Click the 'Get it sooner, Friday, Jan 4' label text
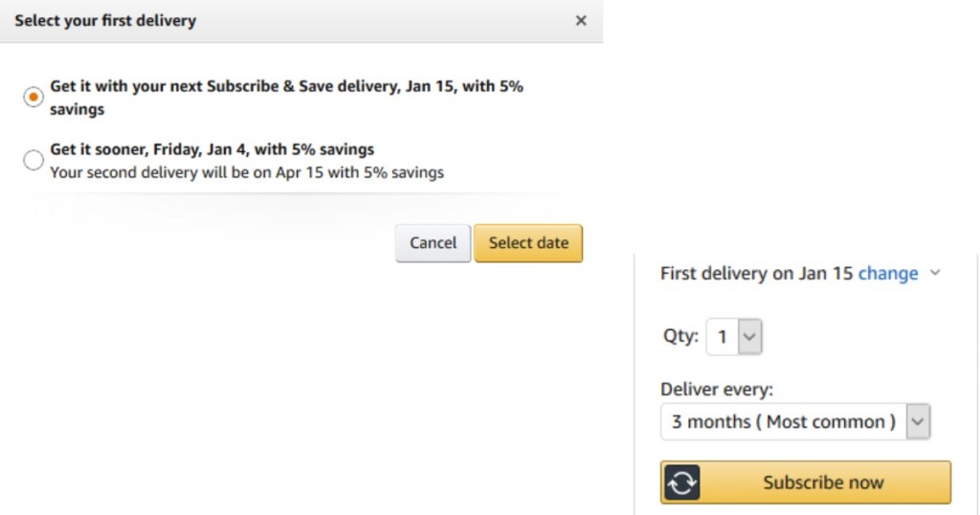Screen dimensions: 980x515 point(212,149)
